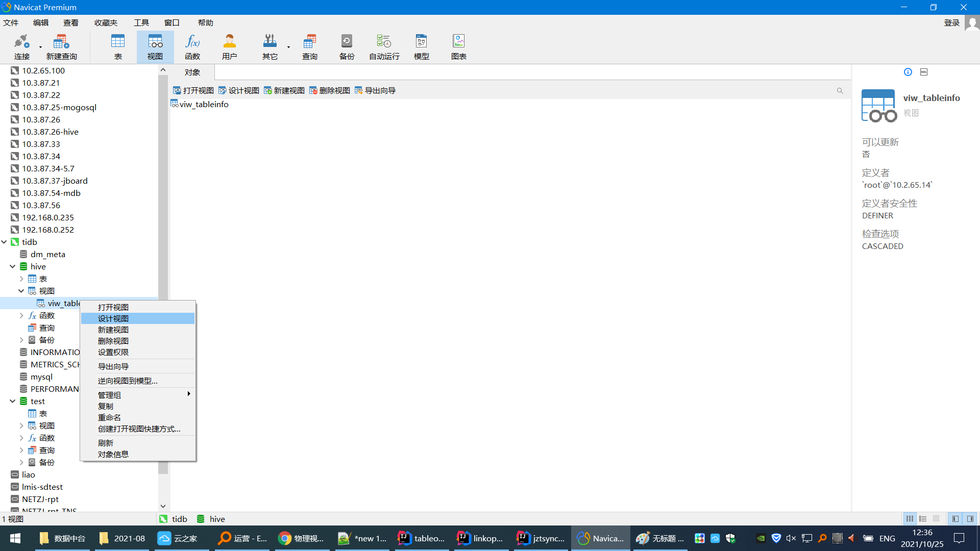Click the search icon in object pane
Screen dimensions: 980x551
coord(840,91)
